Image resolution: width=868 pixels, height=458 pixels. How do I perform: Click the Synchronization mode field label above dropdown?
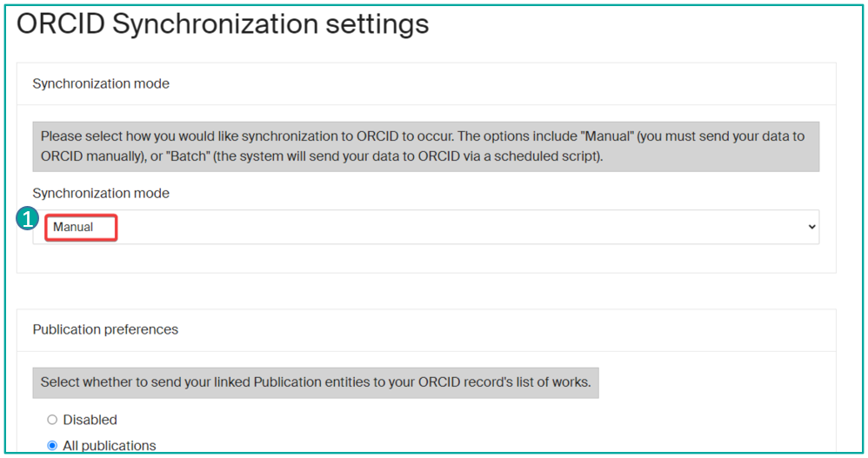click(x=101, y=193)
